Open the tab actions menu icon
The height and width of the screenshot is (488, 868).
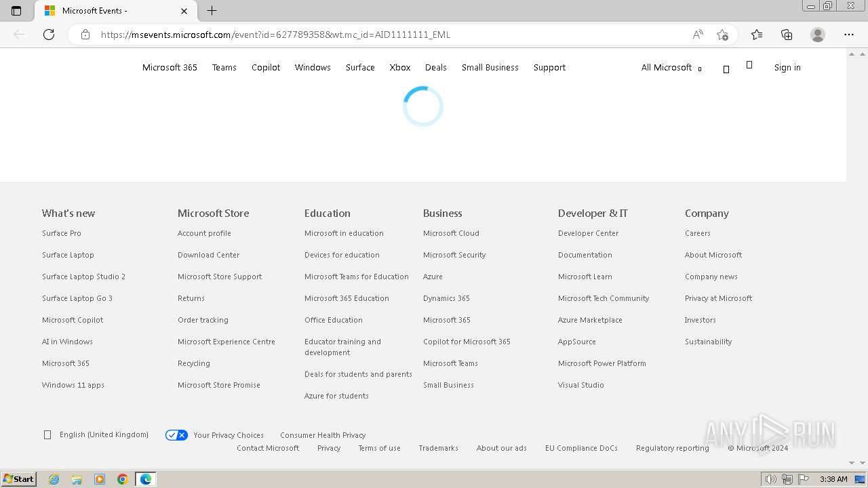point(16,11)
